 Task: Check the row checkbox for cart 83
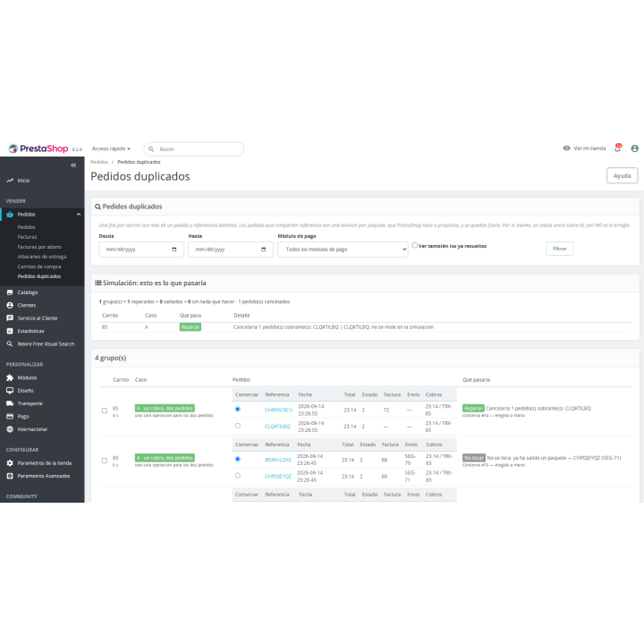(105, 461)
